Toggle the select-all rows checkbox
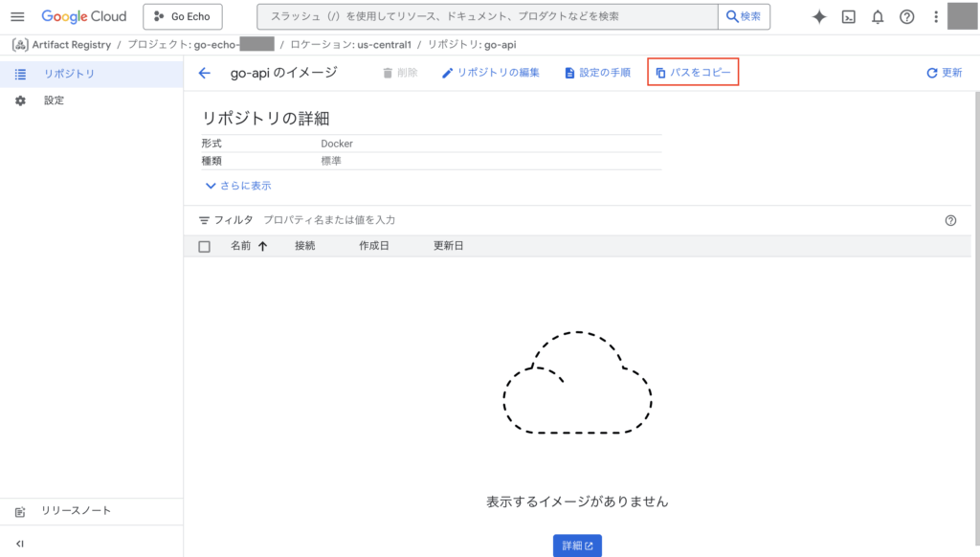This screenshot has height=557, width=980. pos(204,246)
